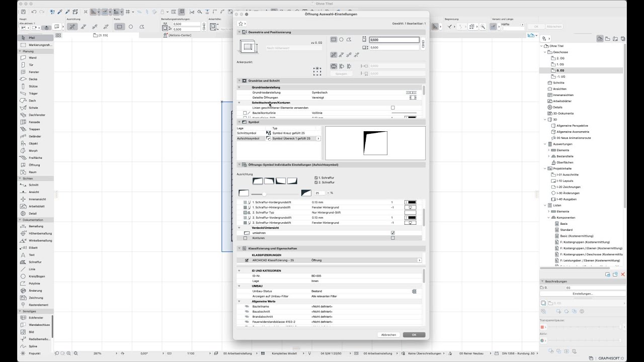This screenshot has width=644, height=362.
Task: Enable the Konturen checkbox value
Action: 393,238
